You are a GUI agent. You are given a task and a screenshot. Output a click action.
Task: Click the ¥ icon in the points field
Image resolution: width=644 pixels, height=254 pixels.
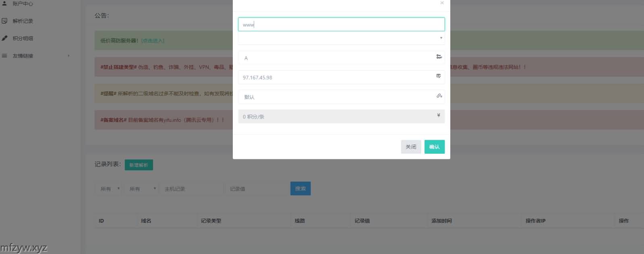coord(439,116)
